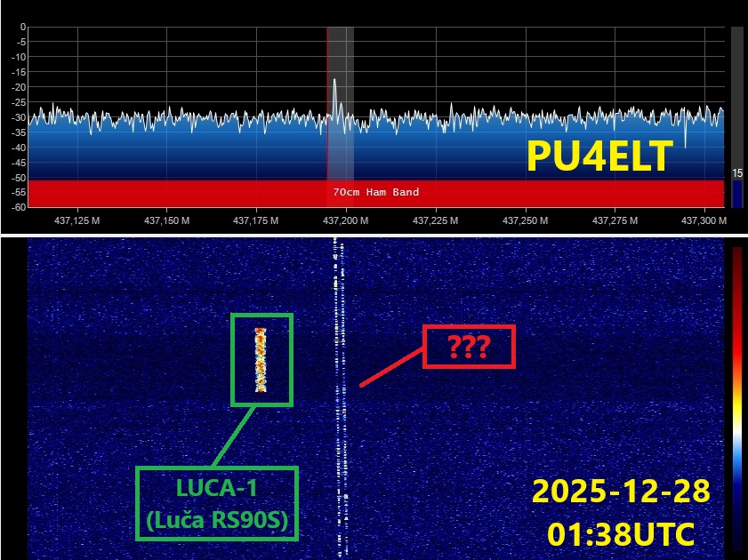Click the 2025-12-28 date stamp

tap(621, 492)
